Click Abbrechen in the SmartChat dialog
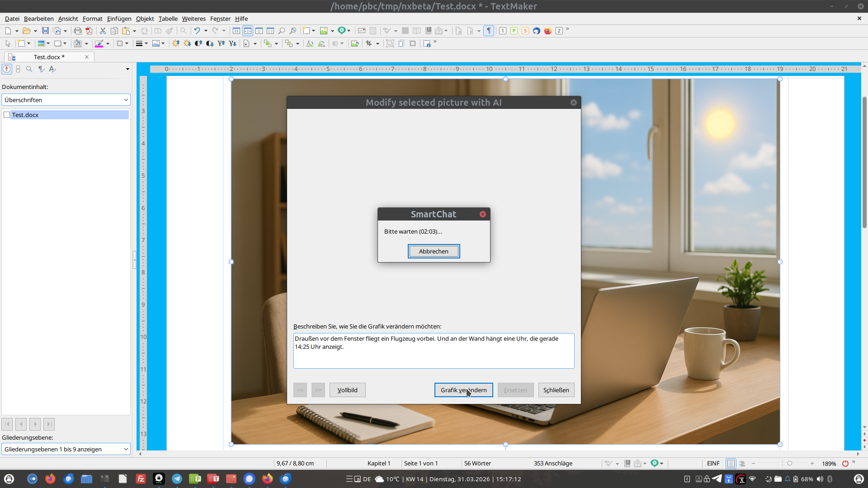Screen dimensions: 868x488 [434, 251]
